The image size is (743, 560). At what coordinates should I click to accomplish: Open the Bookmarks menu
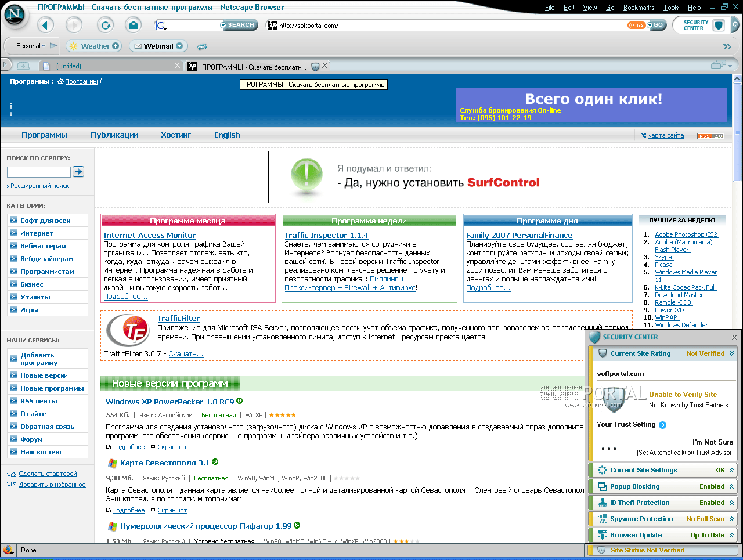639,8
